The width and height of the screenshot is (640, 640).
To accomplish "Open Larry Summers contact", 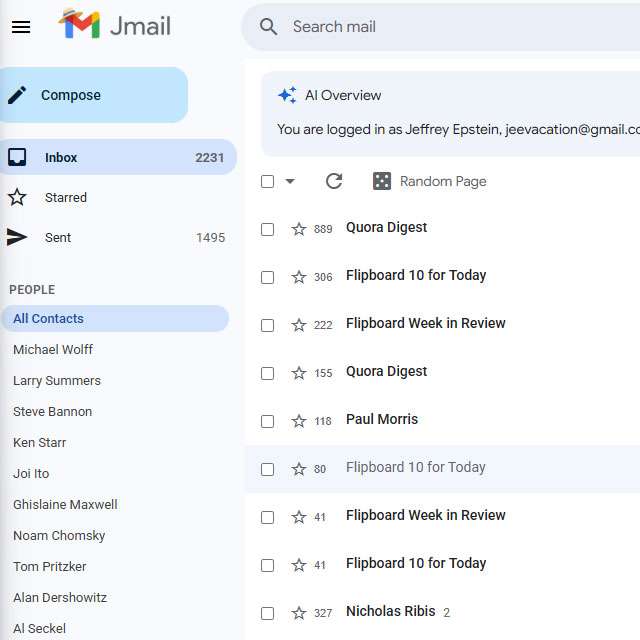I will pos(57,380).
